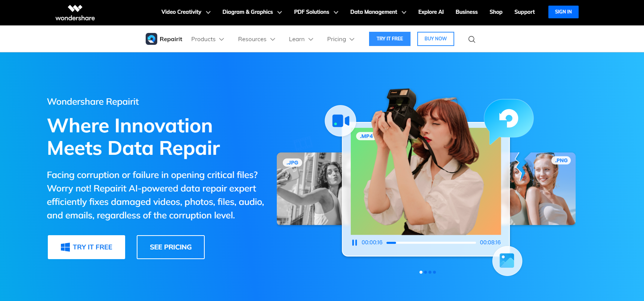The image size is (644, 301).
Task: Expand the Data Management menu
Action: pos(378,12)
